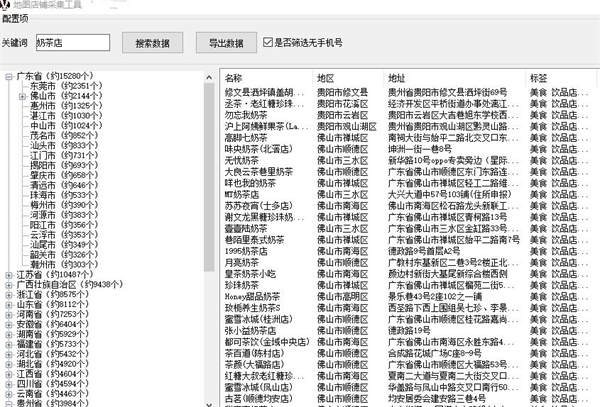600x407 pixels.
Task: Expand the 云南省 tree node
Action: (9, 394)
